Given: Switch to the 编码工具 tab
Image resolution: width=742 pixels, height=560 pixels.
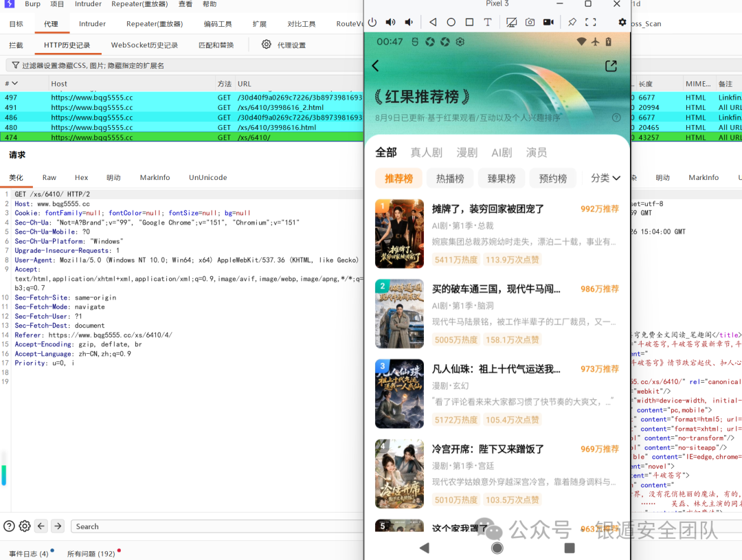Looking at the screenshot, I should [218, 23].
